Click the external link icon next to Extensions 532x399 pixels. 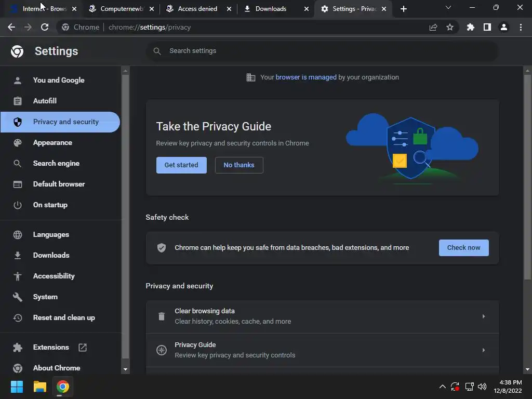coord(83,347)
